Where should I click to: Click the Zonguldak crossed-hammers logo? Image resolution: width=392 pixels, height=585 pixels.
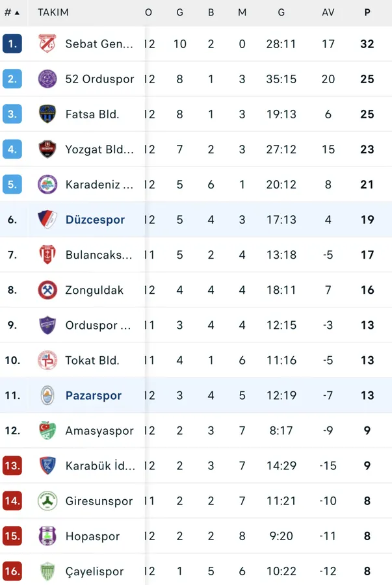pos(47,290)
